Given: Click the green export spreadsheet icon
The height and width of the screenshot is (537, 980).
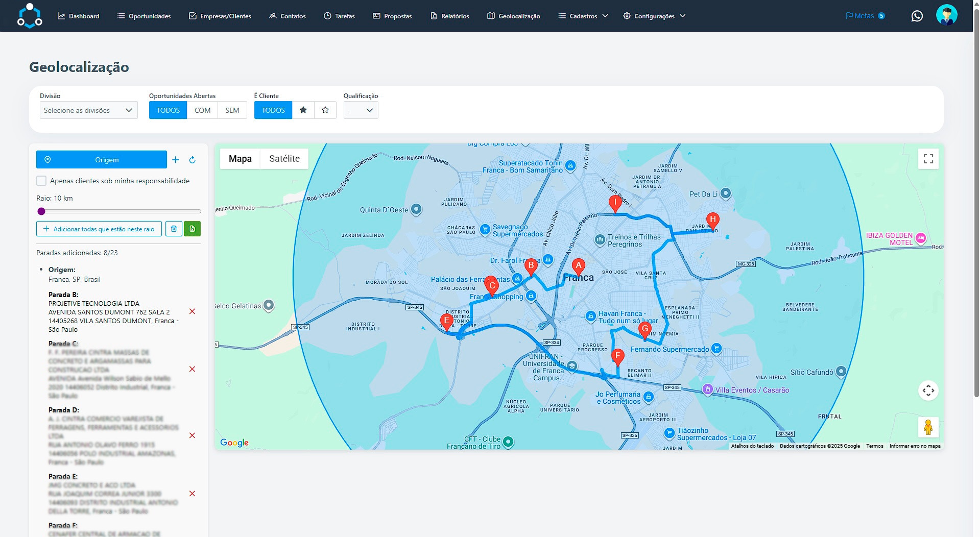Looking at the screenshot, I should (193, 229).
